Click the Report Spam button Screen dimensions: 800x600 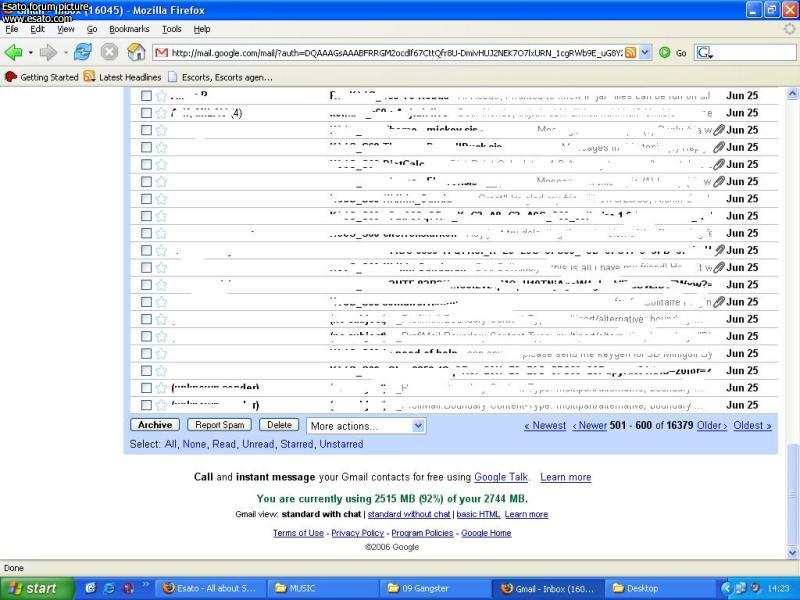click(x=219, y=425)
